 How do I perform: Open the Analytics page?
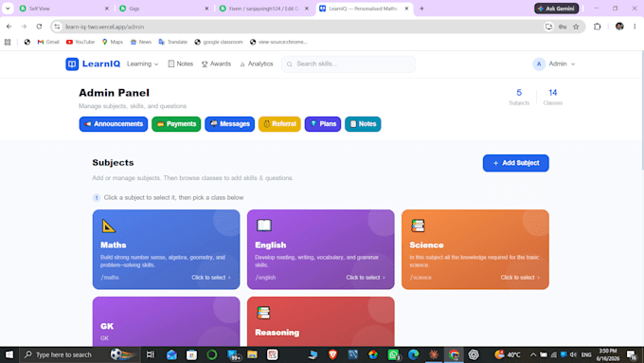(x=257, y=64)
